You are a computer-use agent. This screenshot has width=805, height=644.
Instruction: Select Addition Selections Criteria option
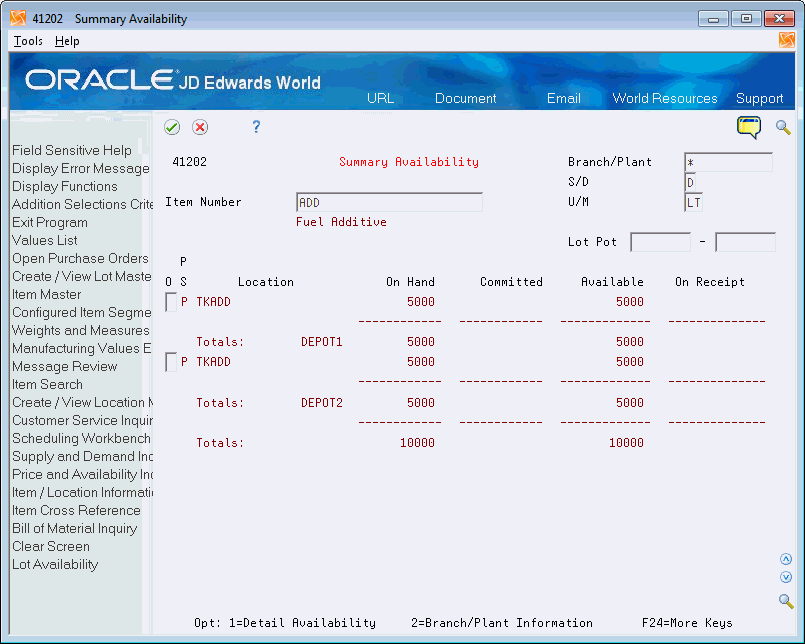click(83, 204)
